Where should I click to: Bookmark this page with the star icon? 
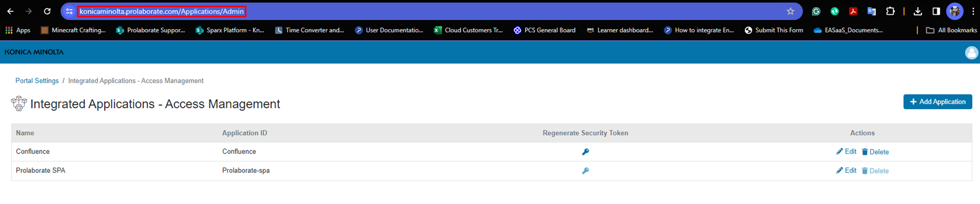pos(790,11)
